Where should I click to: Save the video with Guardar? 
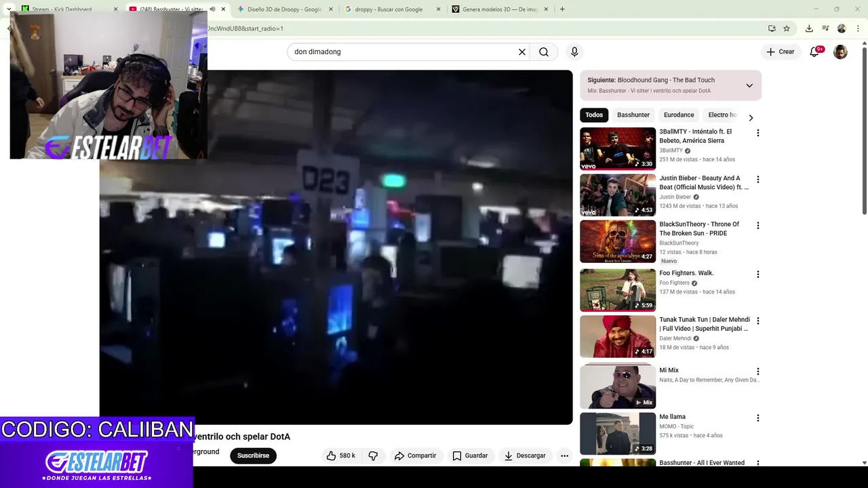(x=470, y=455)
